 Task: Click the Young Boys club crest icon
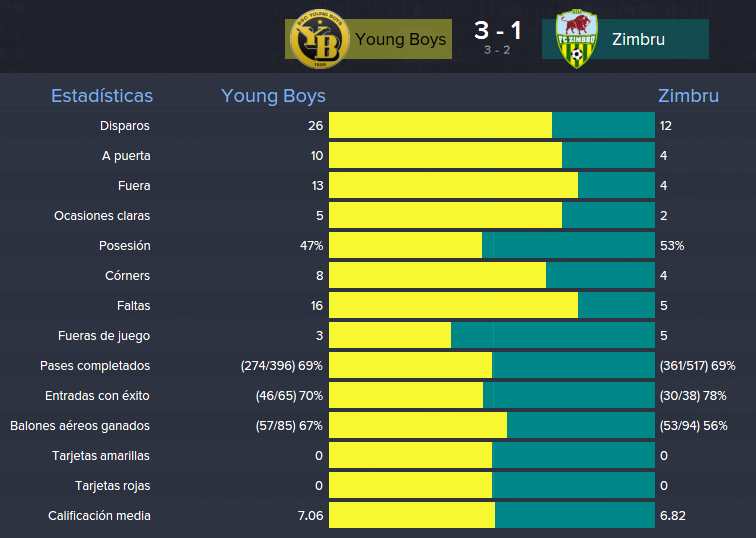point(320,39)
